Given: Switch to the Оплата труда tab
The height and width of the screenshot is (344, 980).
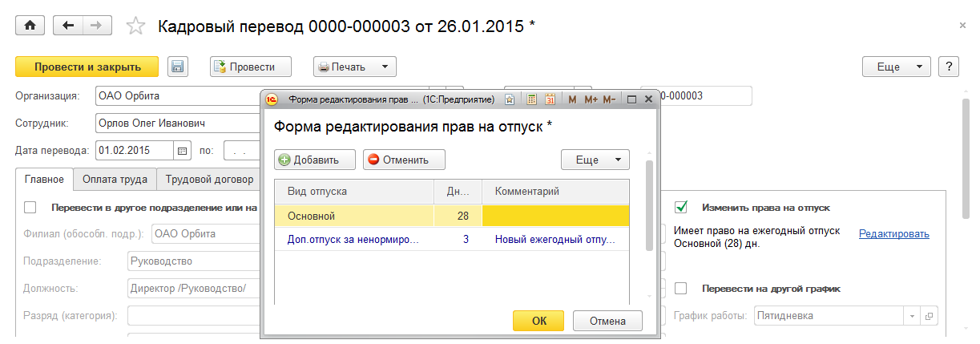Looking at the screenshot, I should 115,180.
